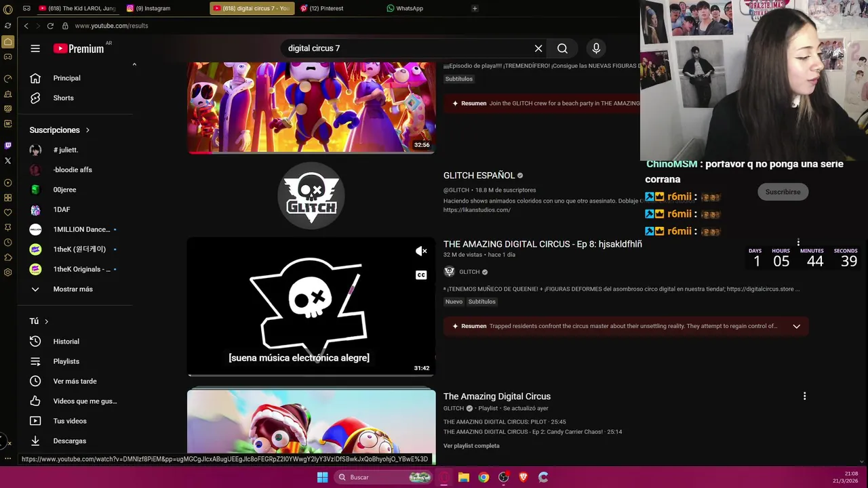
Task: Open GX Cleaner icon in browser sidebar
Action: (x=7, y=94)
